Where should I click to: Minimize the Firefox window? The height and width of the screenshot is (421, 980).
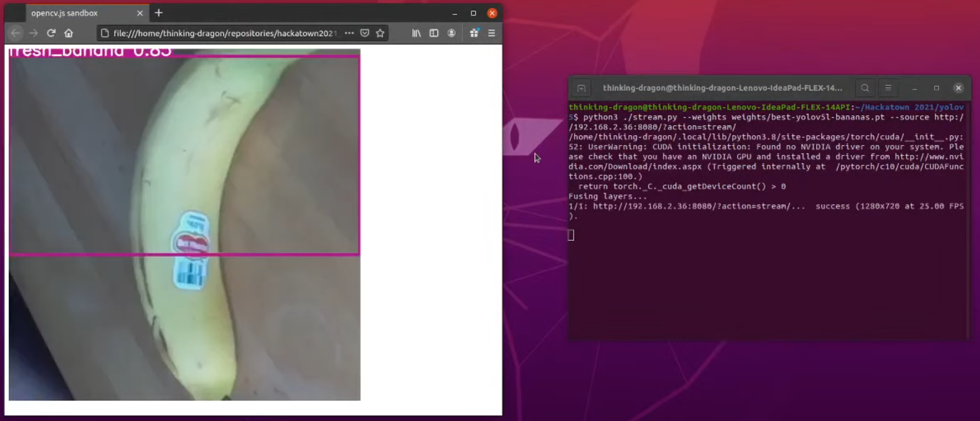(455, 13)
